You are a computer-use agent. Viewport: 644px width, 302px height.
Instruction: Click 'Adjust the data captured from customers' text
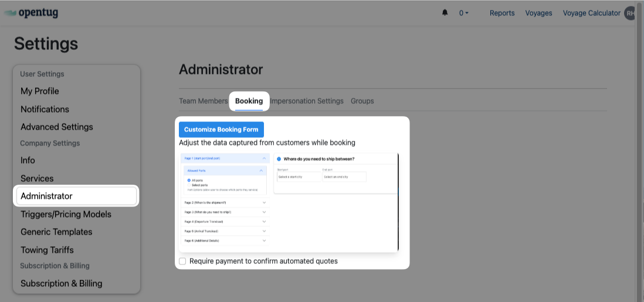(267, 143)
